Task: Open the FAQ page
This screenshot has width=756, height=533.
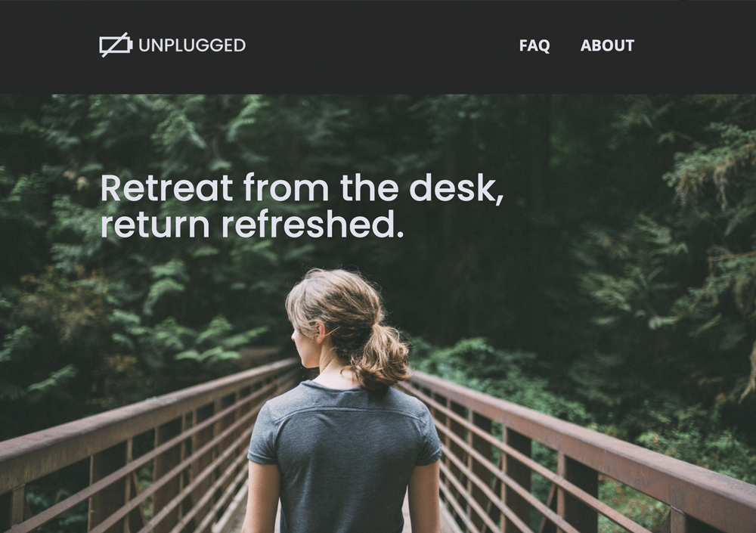Action: 534,45
